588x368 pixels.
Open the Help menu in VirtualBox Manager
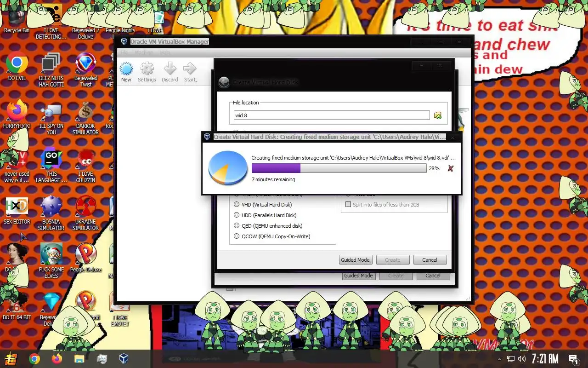click(x=165, y=52)
